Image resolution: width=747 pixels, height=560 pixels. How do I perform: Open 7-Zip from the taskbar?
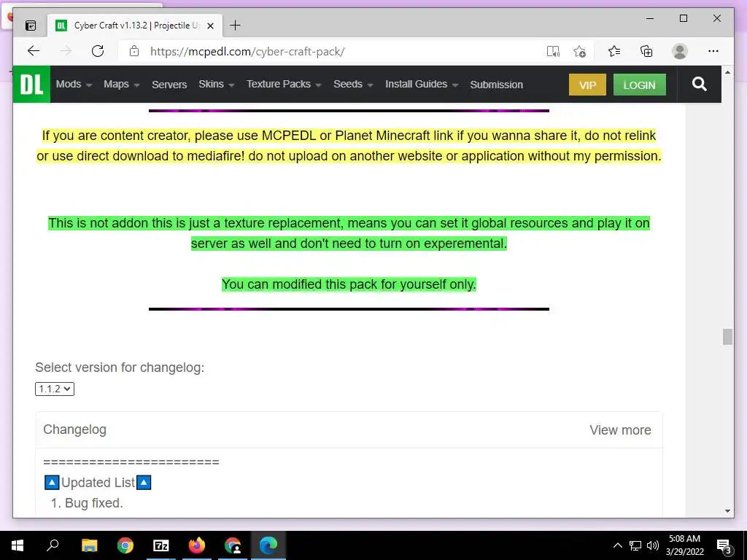click(x=161, y=545)
